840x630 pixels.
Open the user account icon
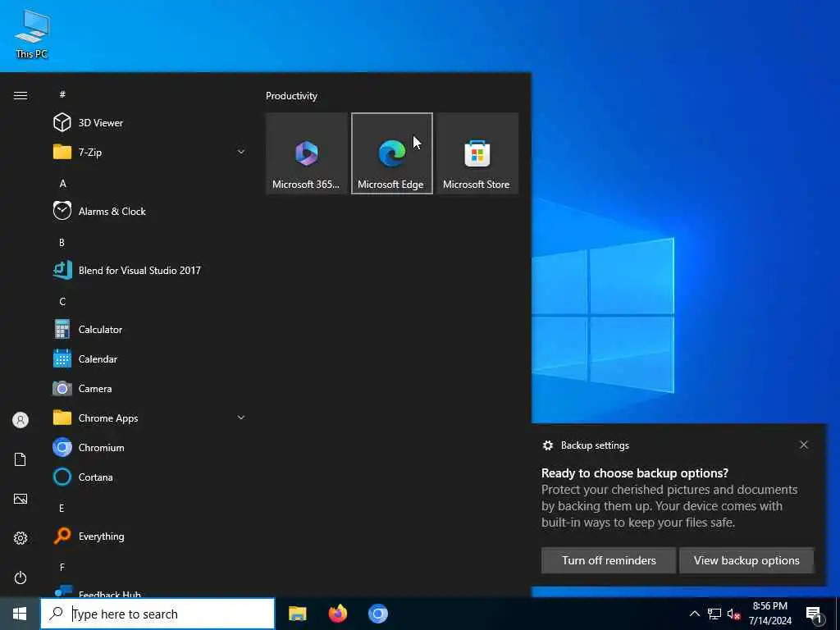(x=21, y=420)
